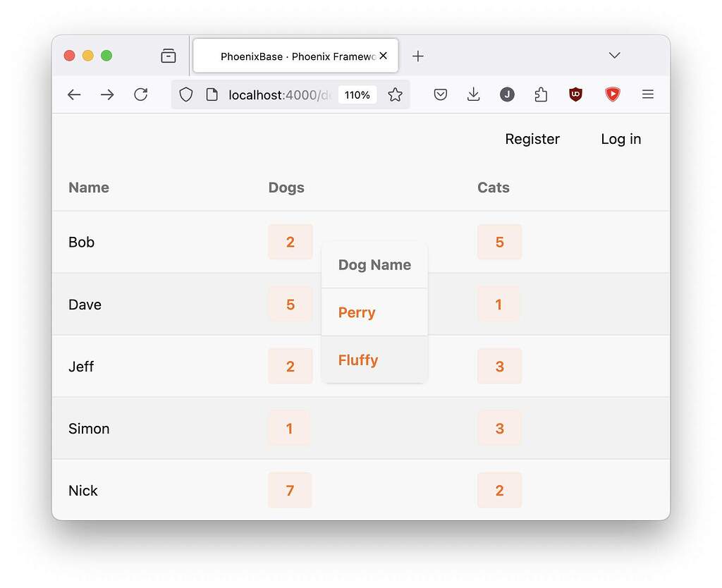Click the 110% zoom level indicator
This screenshot has width=722, height=588.
coord(357,94)
